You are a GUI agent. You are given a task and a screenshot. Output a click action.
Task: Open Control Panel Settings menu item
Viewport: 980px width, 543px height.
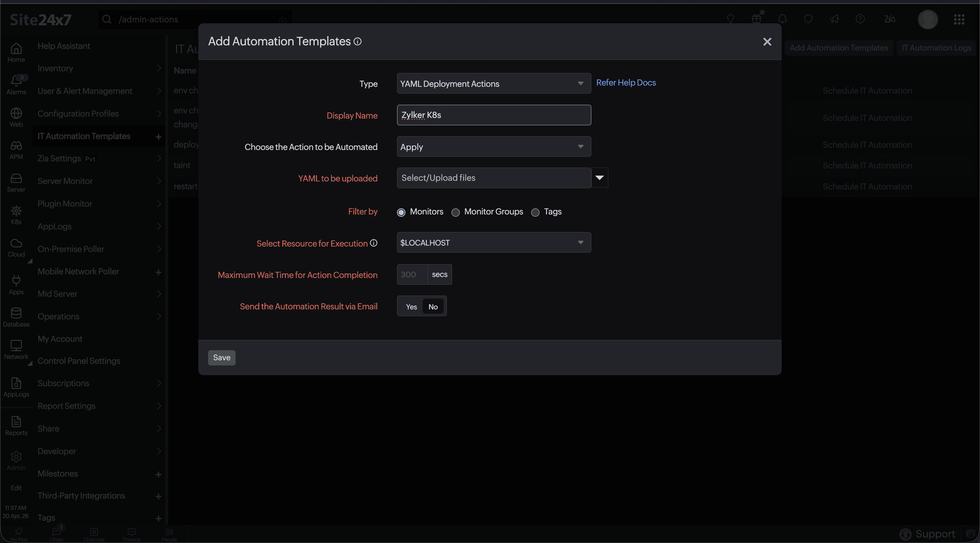point(79,361)
